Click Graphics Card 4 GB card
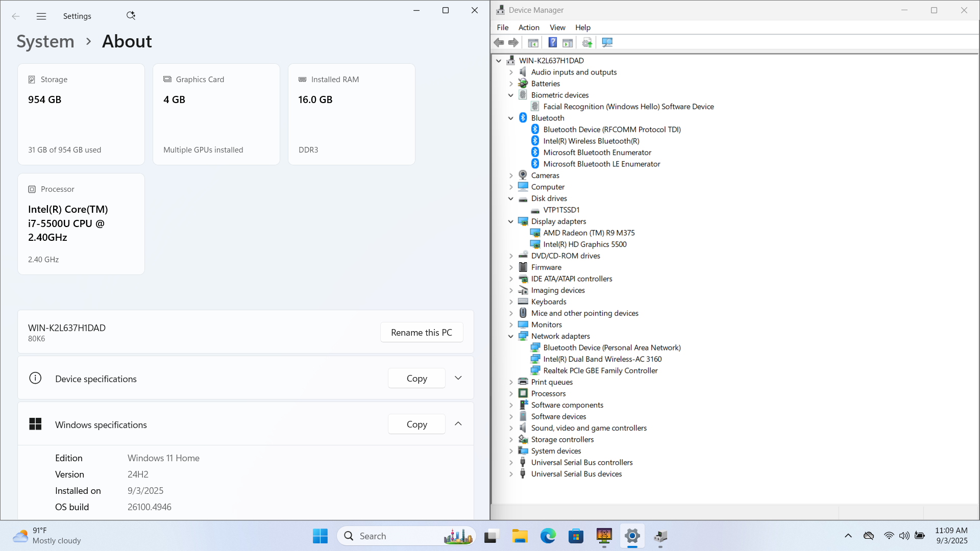 pyautogui.click(x=216, y=114)
